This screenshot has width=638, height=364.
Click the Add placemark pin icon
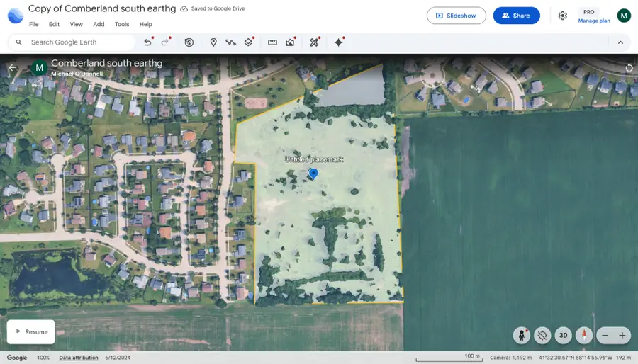tap(213, 42)
